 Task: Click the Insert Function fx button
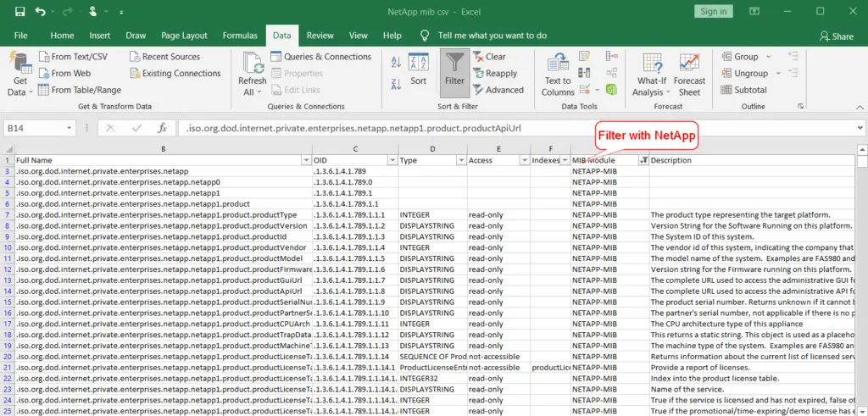[162, 128]
